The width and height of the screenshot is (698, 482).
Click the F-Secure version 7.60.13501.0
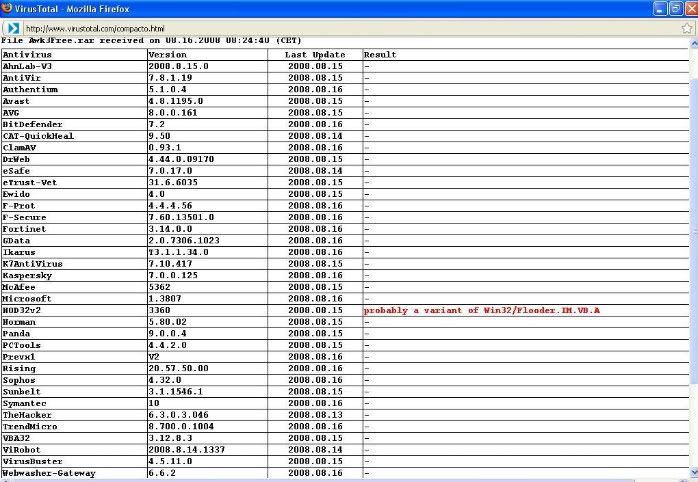(181, 217)
